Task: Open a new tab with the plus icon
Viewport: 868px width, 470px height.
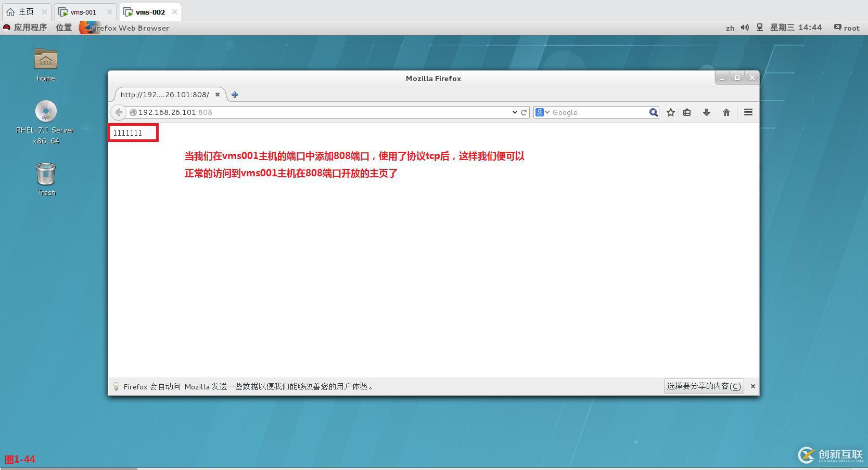Action: (234, 95)
